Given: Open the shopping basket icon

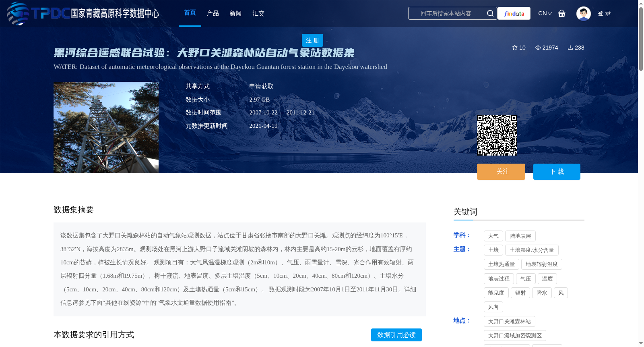Looking at the screenshot, I should click(x=562, y=13).
